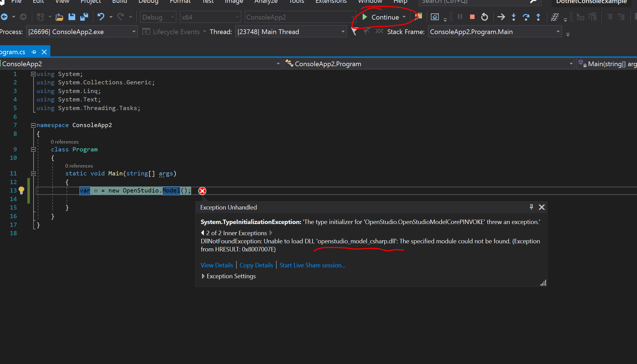Click the Undo icon

pyautogui.click(x=101, y=17)
